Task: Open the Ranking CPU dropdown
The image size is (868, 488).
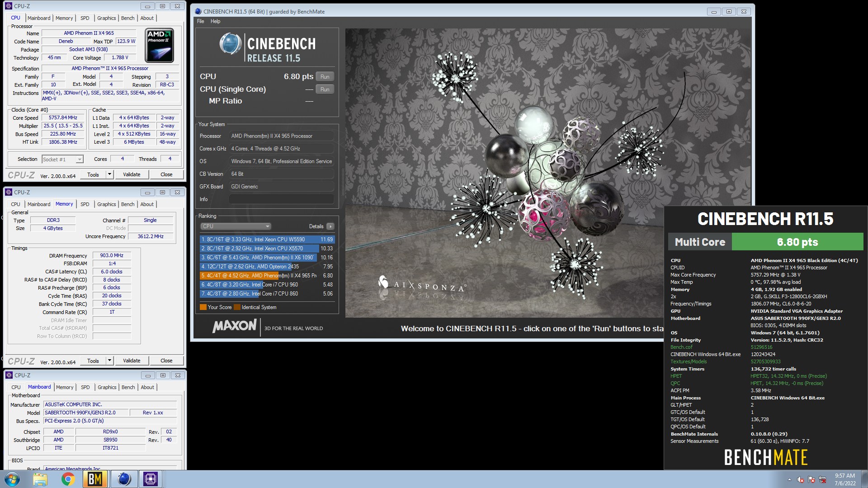Action: point(236,226)
